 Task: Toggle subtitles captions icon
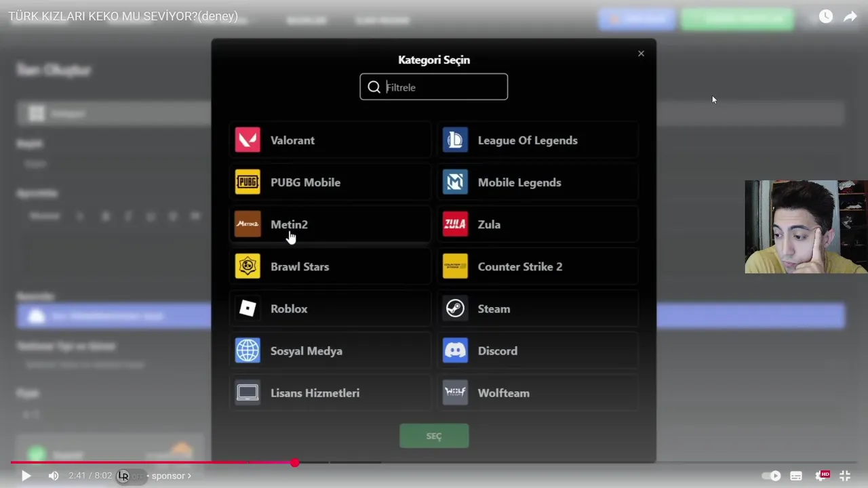point(796,476)
